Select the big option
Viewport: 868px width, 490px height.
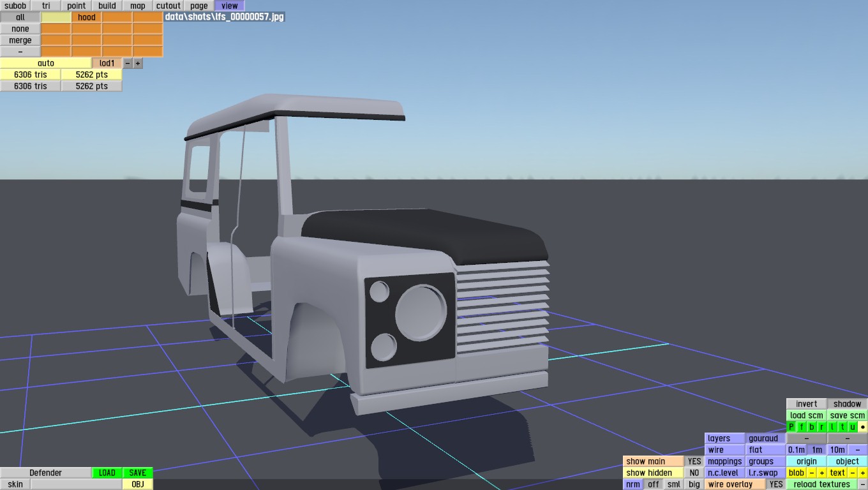pyautogui.click(x=694, y=484)
